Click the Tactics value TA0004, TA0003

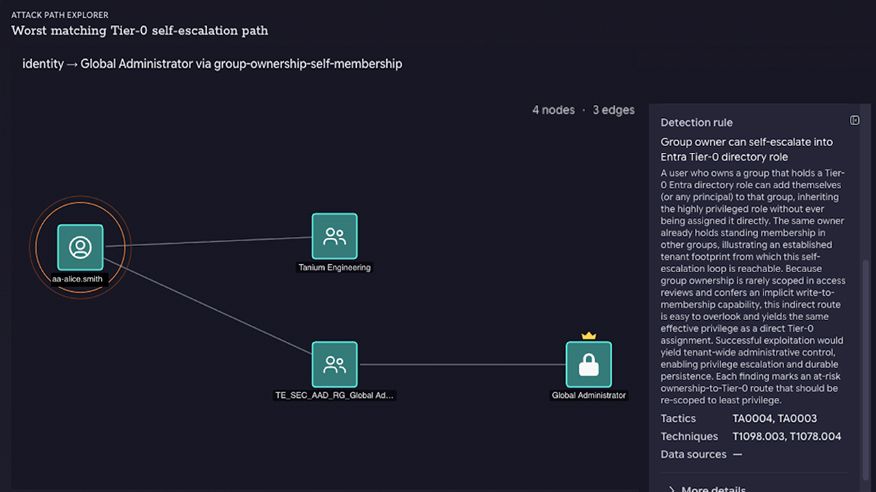[774, 418]
